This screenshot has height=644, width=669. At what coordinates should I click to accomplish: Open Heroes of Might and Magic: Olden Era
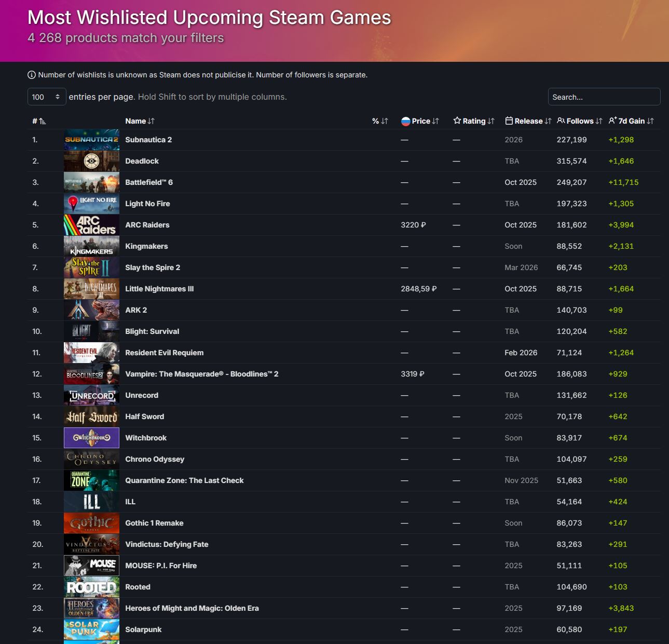pyautogui.click(x=192, y=608)
